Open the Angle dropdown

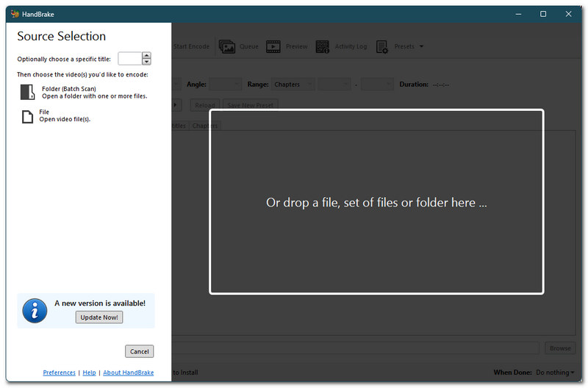(x=225, y=85)
